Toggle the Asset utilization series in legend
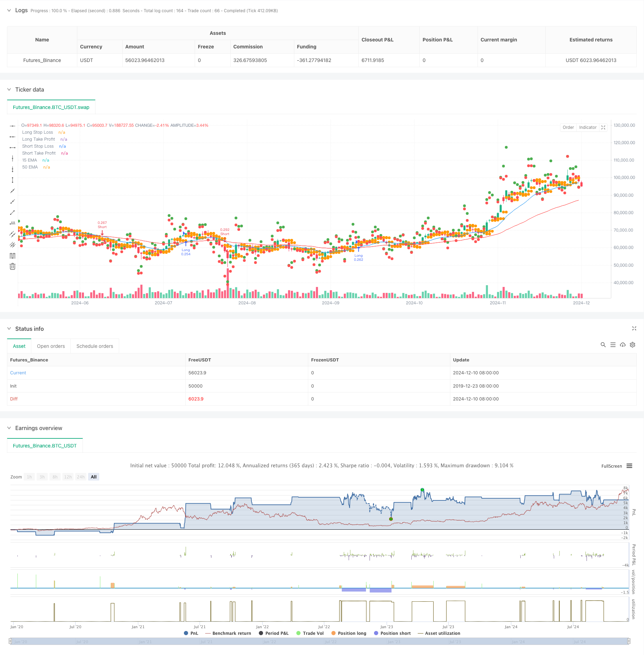Screen dimensions: 644x655 tap(439, 633)
